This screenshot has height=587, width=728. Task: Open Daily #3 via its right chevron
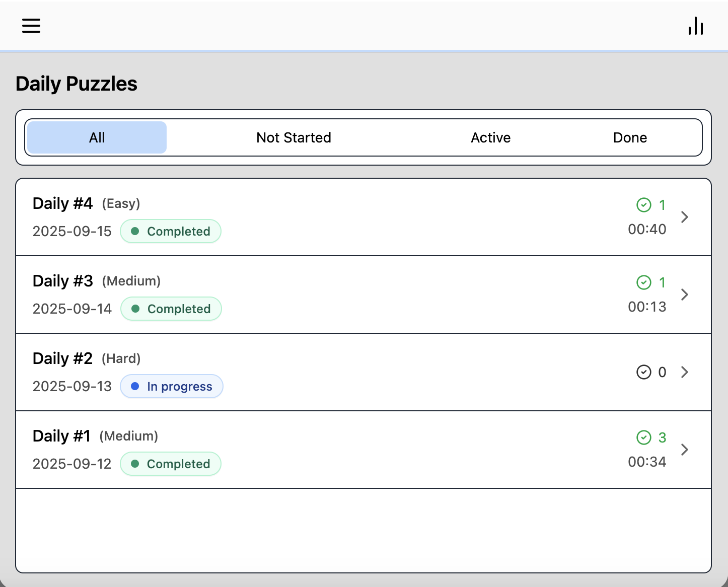click(685, 295)
